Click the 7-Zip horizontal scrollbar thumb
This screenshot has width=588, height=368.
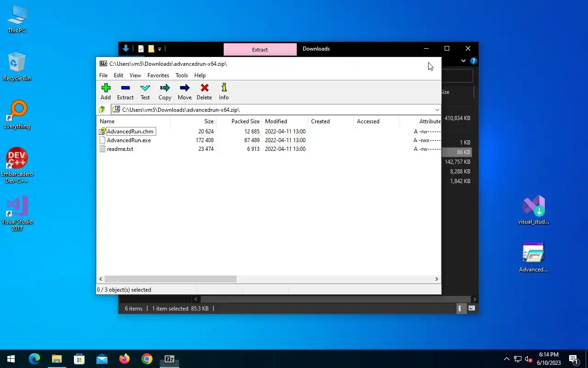pyautogui.click(x=170, y=279)
